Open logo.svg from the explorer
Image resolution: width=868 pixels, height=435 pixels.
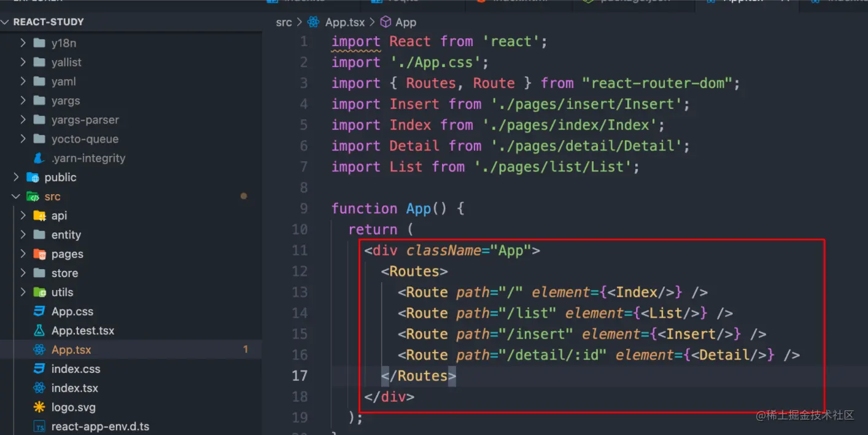coord(74,407)
